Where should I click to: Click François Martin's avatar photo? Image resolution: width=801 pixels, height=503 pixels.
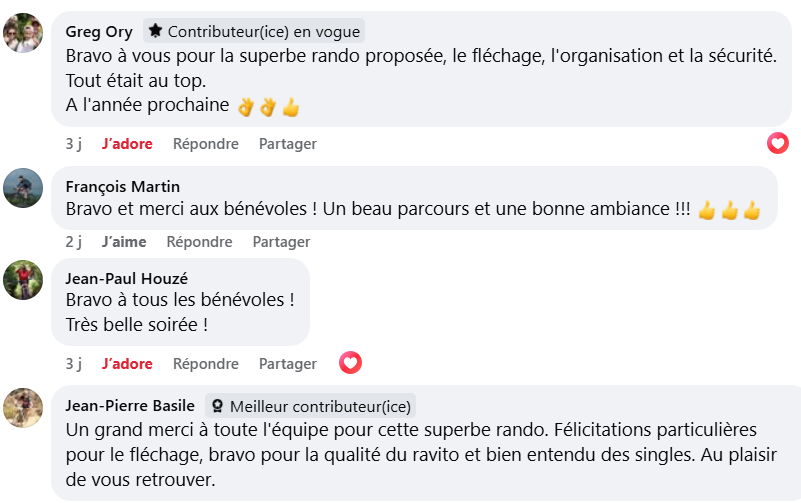(23, 188)
